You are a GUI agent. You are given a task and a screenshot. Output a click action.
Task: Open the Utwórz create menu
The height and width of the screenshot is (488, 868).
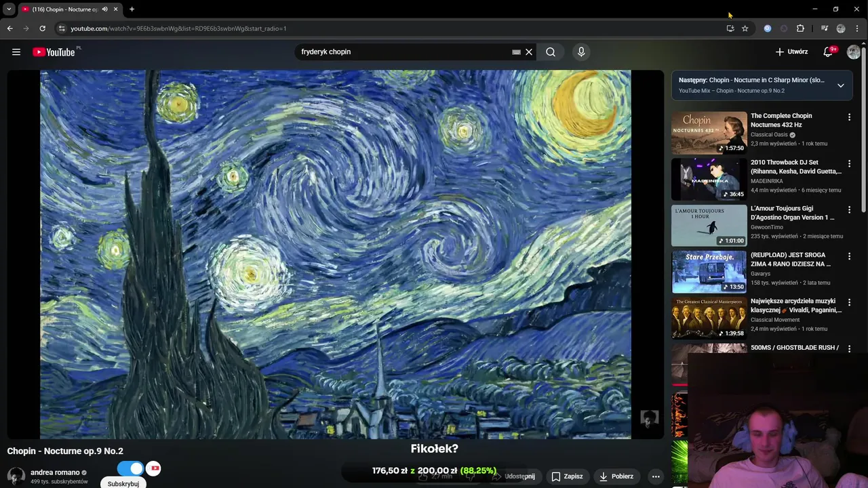click(791, 52)
